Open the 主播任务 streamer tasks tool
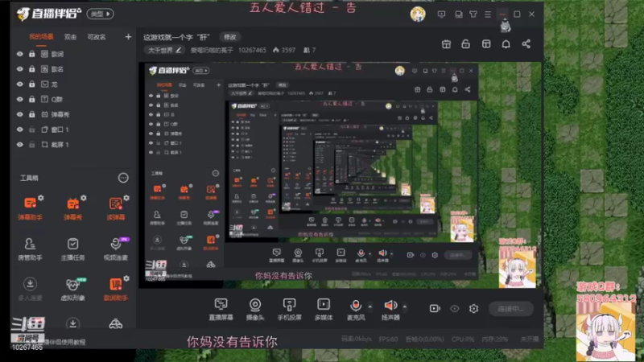Image resolution: width=644 pixels, height=362 pixels. coord(72,249)
